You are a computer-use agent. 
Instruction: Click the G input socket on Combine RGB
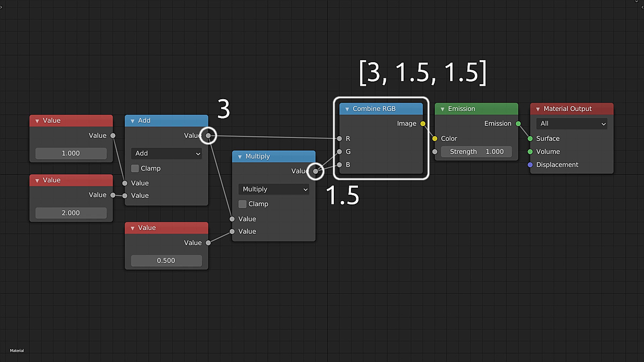tap(339, 152)
